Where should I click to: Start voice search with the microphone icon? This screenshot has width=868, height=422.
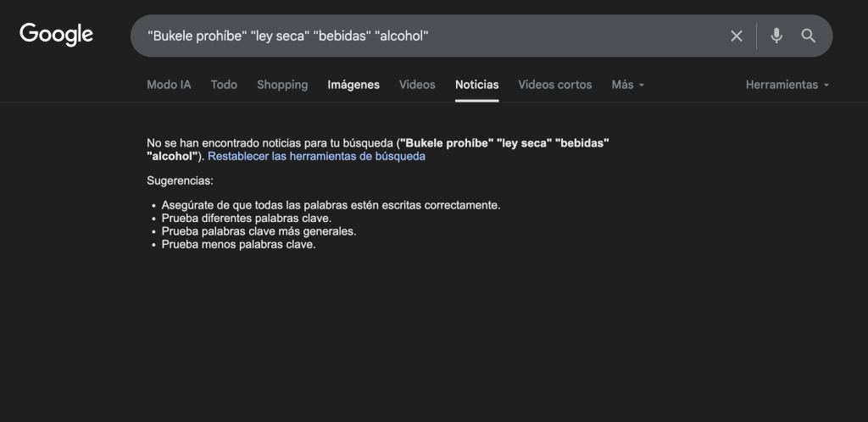click(776, 36)
